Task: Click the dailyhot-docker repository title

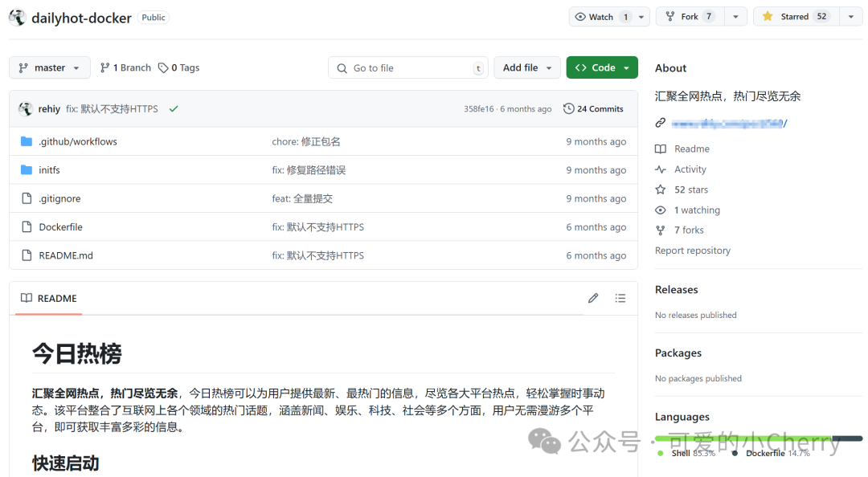Action: (x=81, y=18)
